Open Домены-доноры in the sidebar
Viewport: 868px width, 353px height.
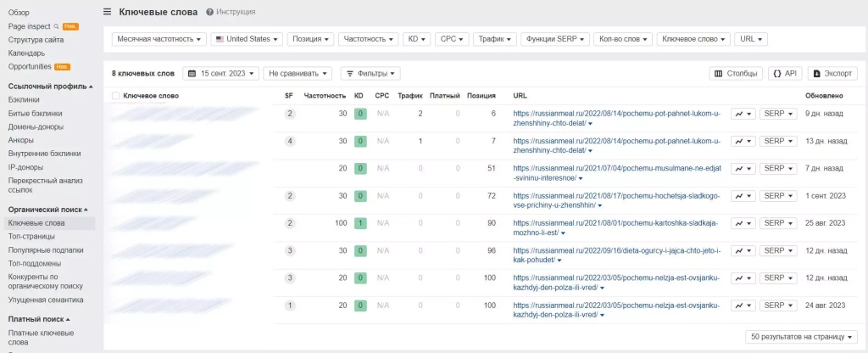36,127
